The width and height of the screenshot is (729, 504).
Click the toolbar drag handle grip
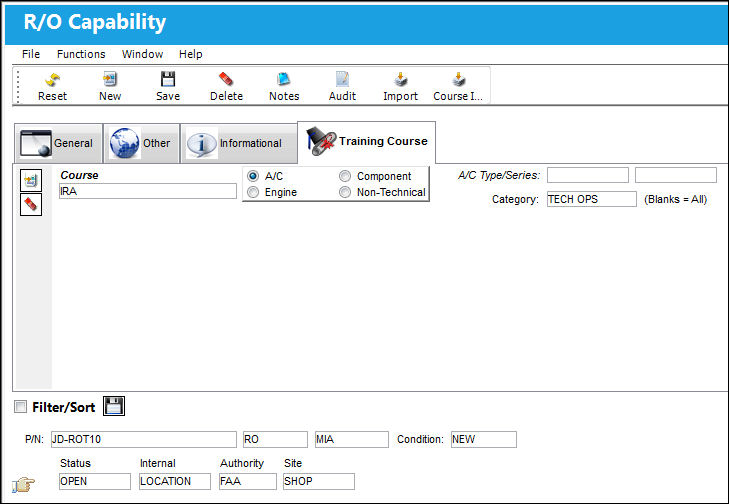[x=18, y=86]
